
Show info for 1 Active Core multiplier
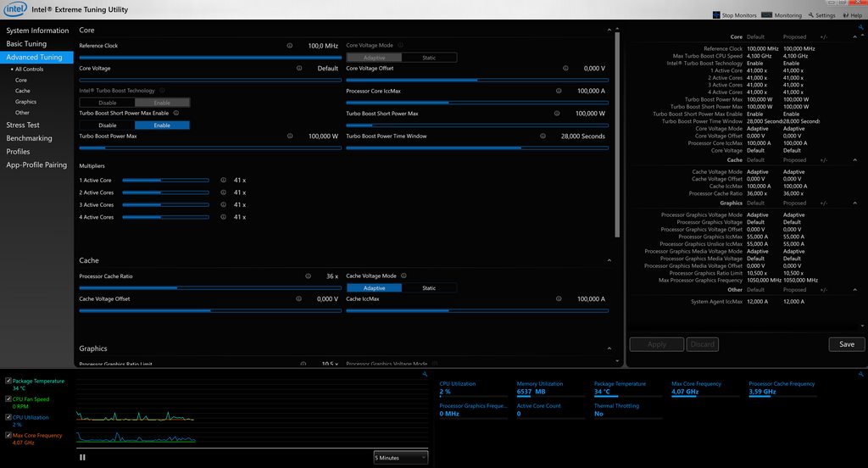pyautogui.click(x=223, y=180)
